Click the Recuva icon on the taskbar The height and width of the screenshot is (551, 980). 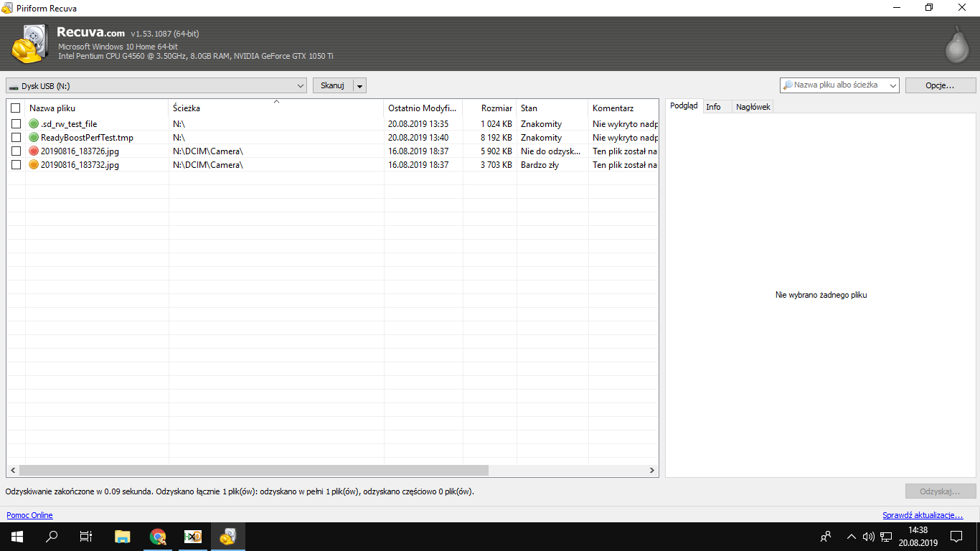click(228, 537)
